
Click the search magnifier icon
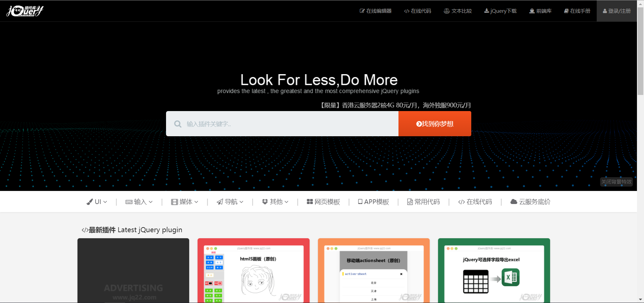click(x=178, y=124)
